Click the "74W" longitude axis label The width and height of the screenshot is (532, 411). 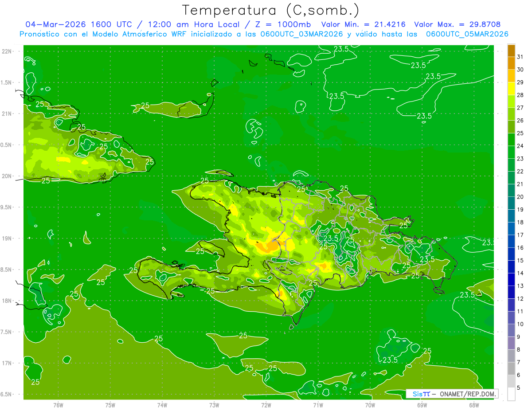162,405
